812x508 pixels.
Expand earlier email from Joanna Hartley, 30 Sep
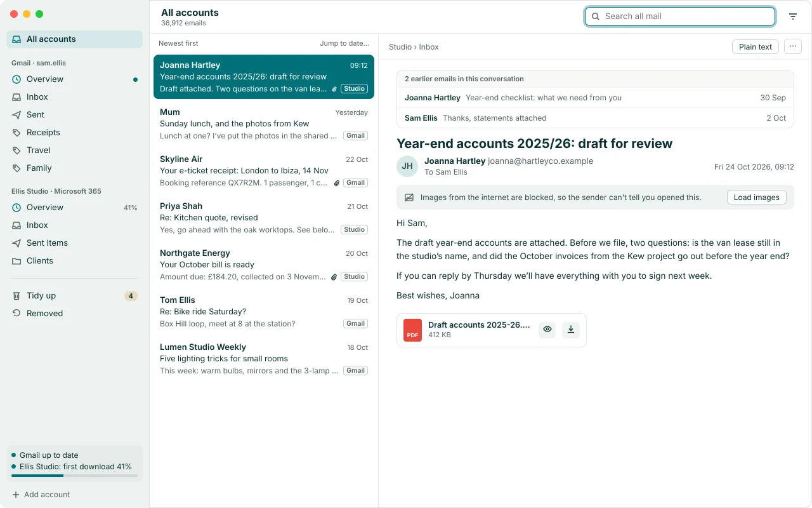click(595, 98)
